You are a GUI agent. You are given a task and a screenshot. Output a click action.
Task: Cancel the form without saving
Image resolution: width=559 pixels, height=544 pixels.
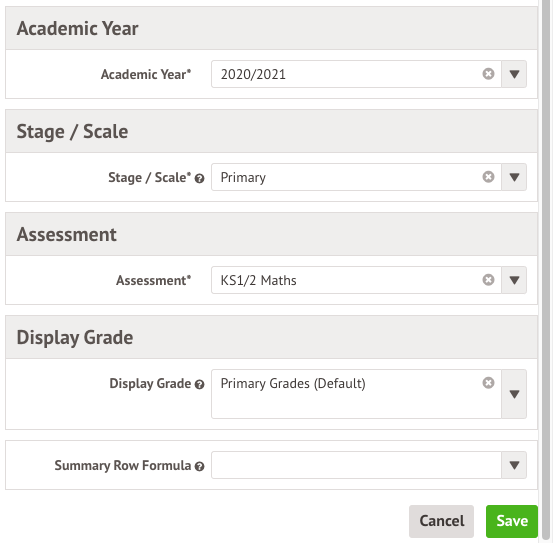click(441, 521)
